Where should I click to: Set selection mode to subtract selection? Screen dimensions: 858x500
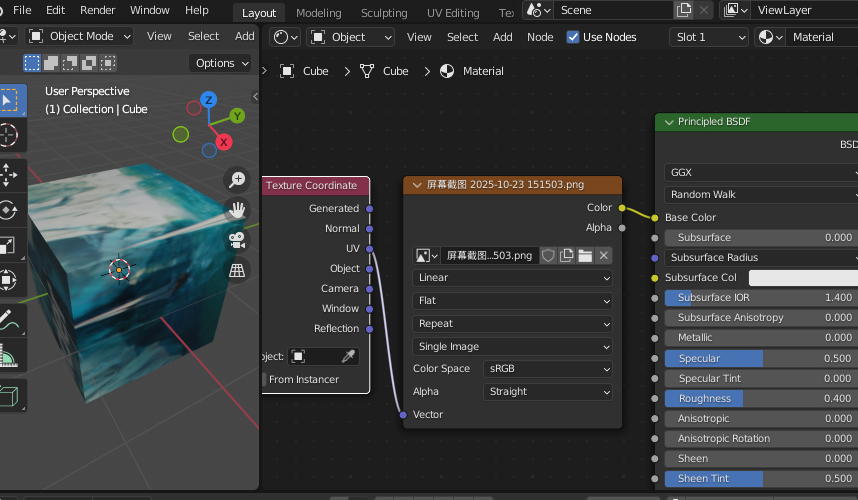click(69, 63)
